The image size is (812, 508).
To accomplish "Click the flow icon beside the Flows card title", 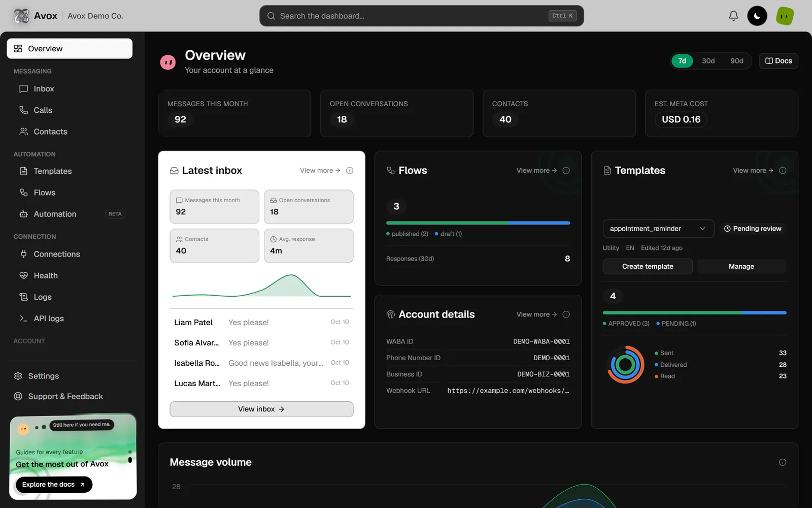I will pyautogui.click(x=391, y=171).
